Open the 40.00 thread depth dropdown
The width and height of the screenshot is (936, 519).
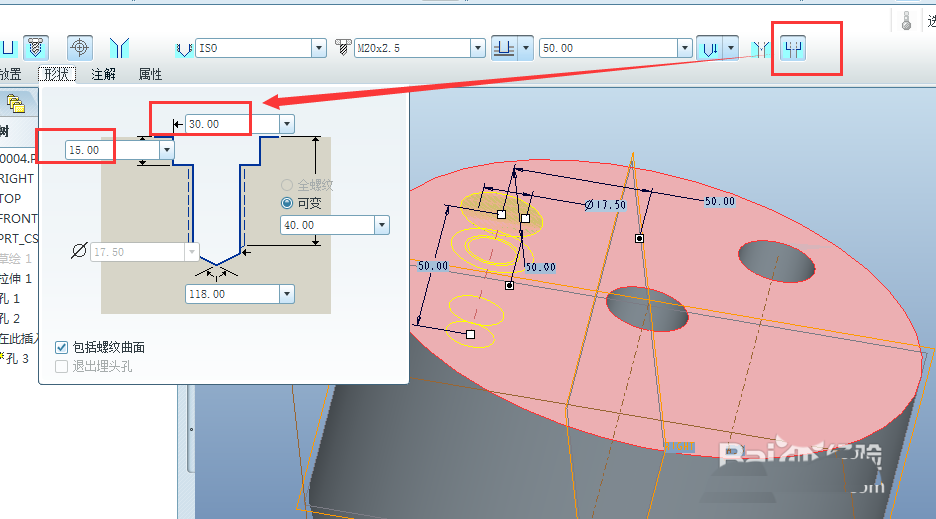[382, 225]
